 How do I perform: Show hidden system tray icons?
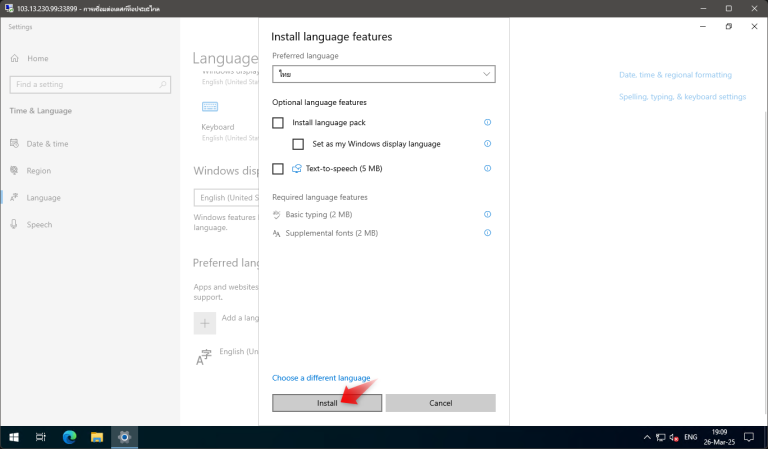click(x=647, y=437)
